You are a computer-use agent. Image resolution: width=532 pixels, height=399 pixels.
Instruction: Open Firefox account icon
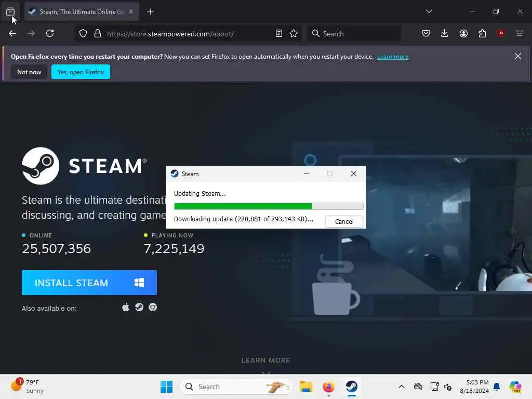pyautogui.click(x=463, y=33)
